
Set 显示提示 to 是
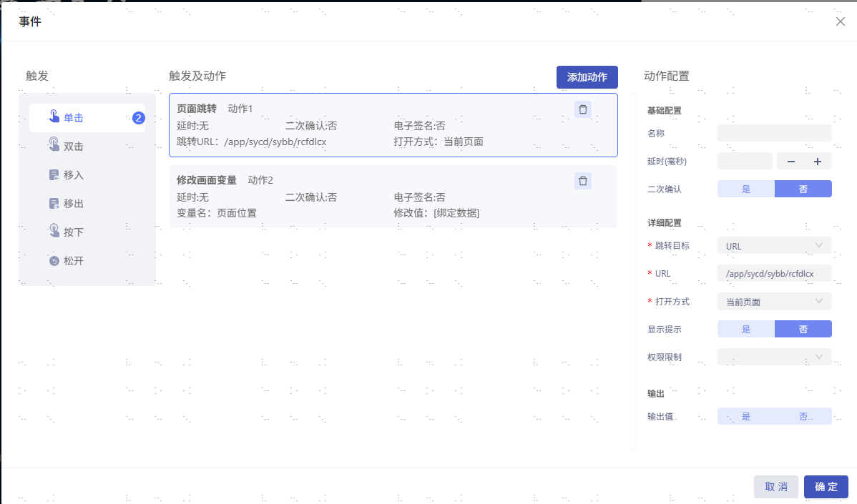tap(746, 329)
